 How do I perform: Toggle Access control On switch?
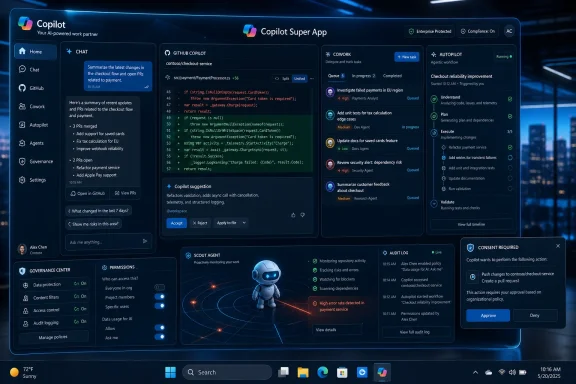(x=80, y=309)
